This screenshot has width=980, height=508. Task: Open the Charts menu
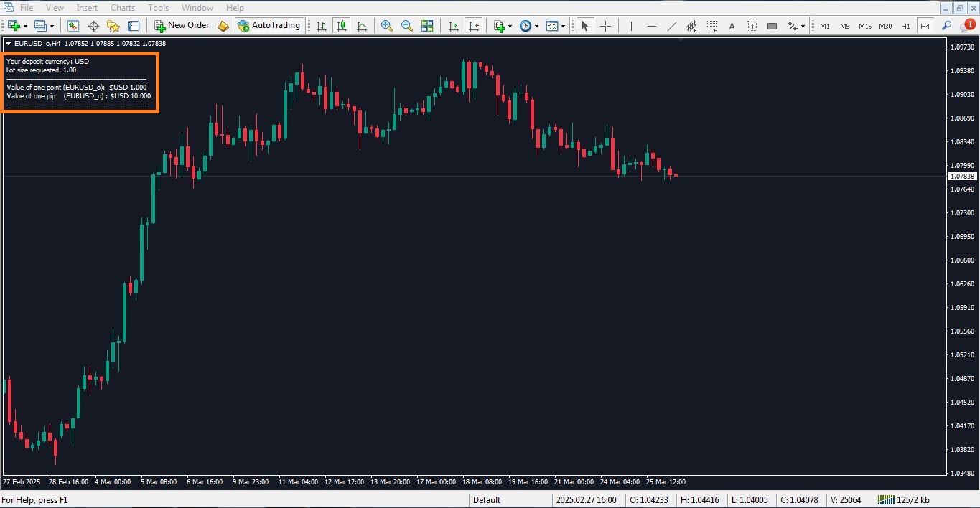tap(122, 7)
